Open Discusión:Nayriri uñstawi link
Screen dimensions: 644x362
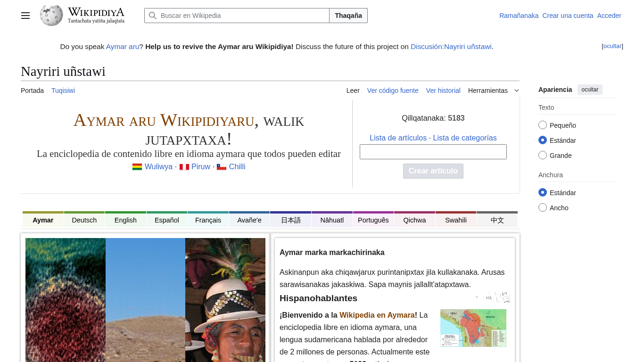click(451, 47)
